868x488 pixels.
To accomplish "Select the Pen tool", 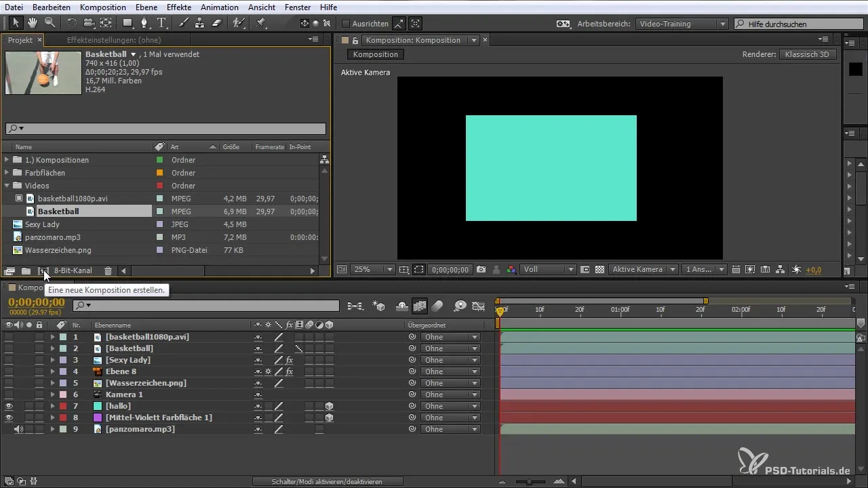I will click(x=144, y=23).
